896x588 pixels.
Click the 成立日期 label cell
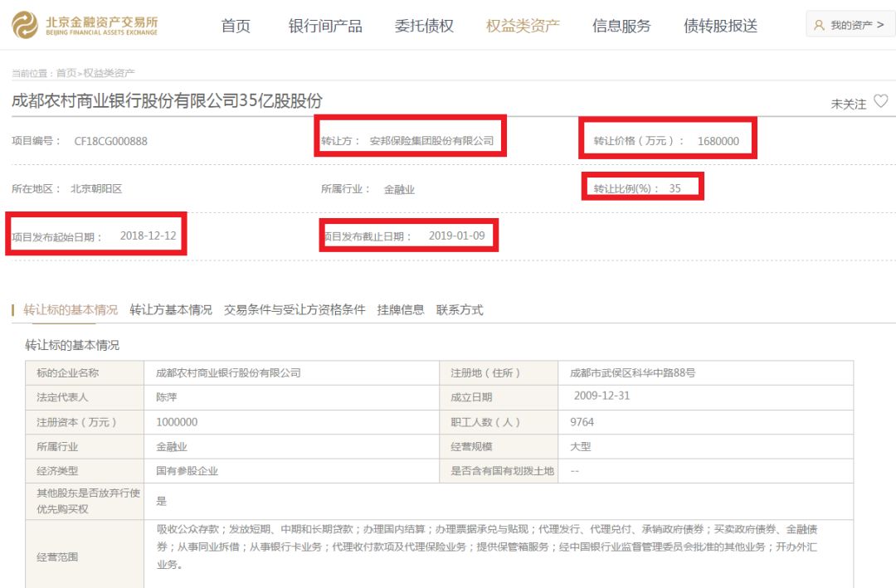click(499, 398)
